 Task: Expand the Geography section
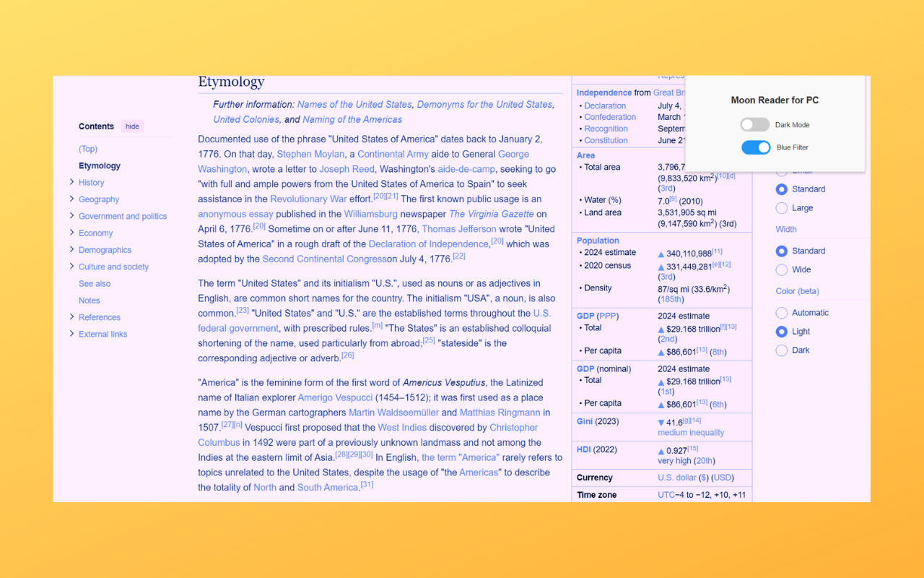(71, 199)
